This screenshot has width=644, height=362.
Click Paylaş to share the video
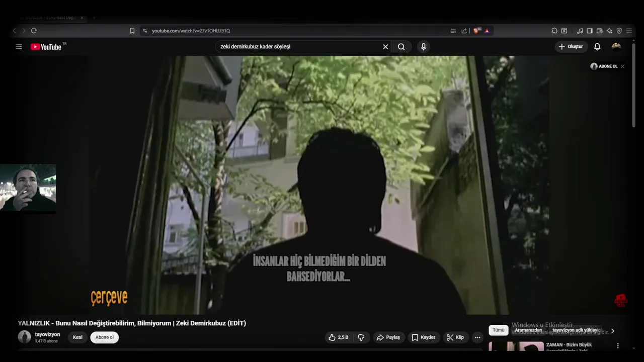pos(388,337)
